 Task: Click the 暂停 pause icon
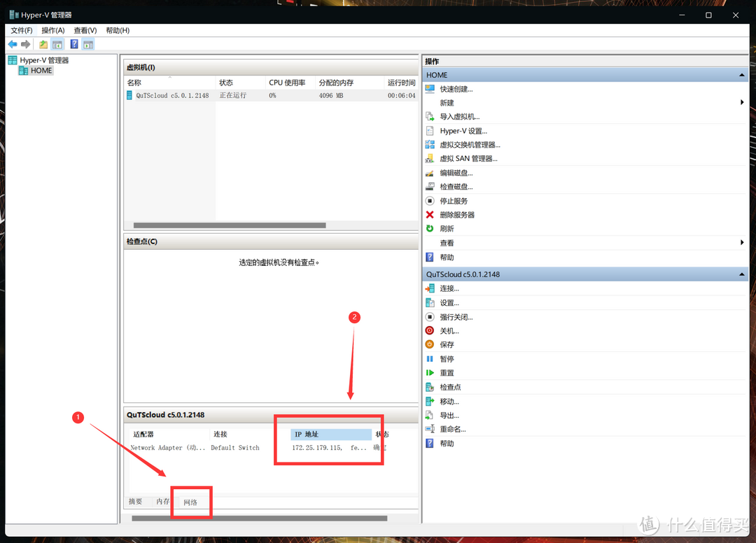tap(430, 358)
